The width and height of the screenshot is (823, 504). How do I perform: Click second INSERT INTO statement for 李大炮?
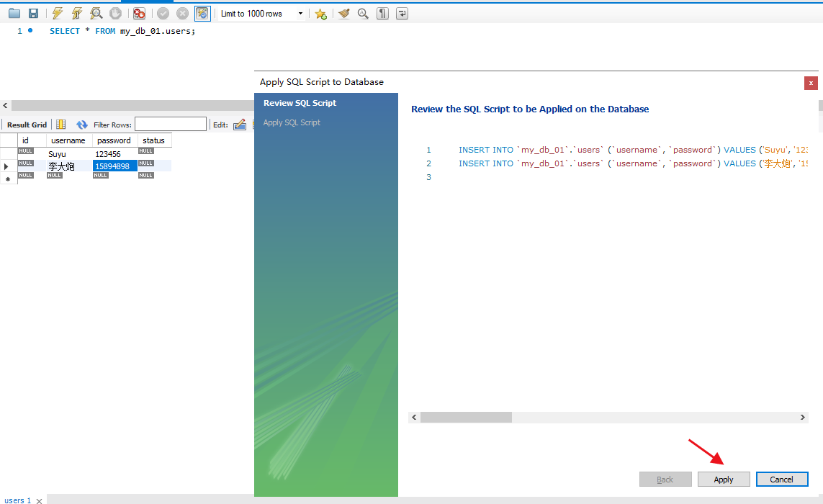point(633,163)
